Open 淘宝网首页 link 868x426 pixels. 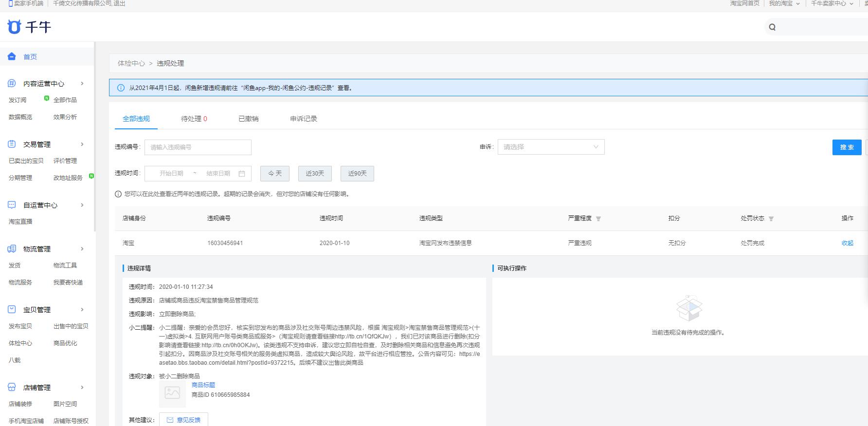pyautogui.click(x=745, y=3)
